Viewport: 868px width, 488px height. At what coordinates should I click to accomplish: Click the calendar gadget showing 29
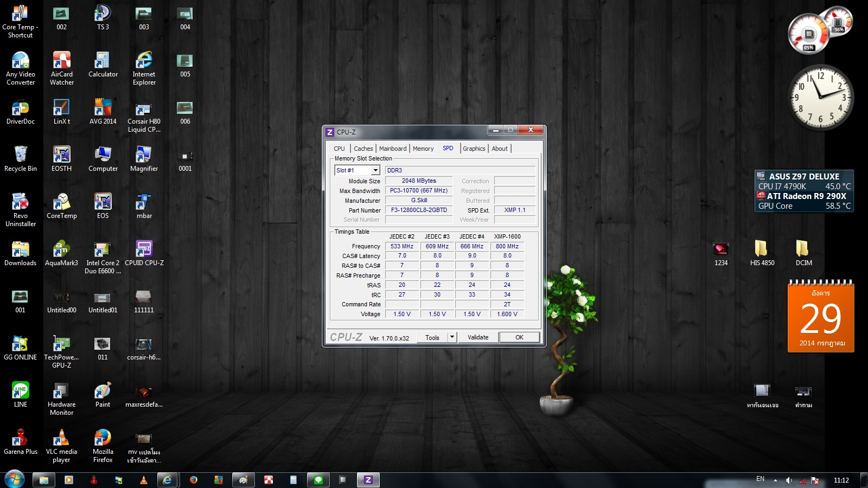click(x=821, y=317)
